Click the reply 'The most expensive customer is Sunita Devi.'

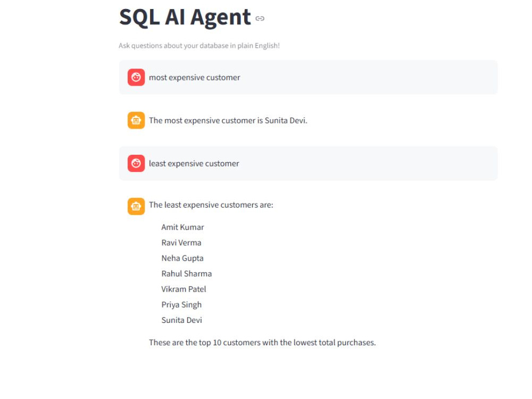tap(228, 120)
